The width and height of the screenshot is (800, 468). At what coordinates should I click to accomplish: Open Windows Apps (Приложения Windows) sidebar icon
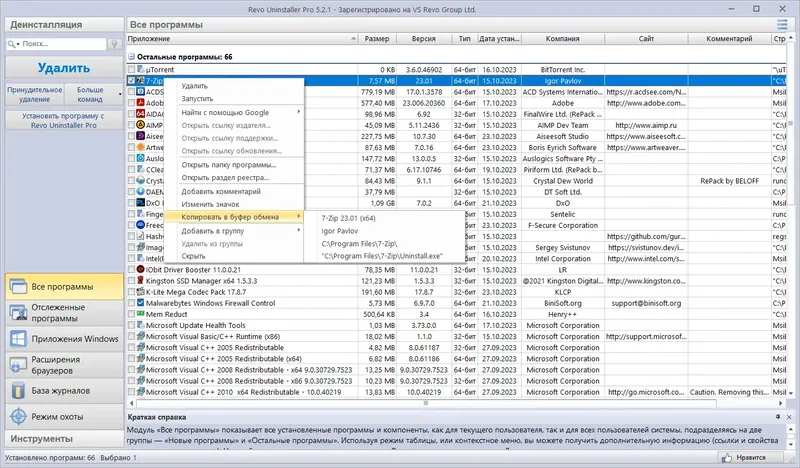[x=18, y=338]
